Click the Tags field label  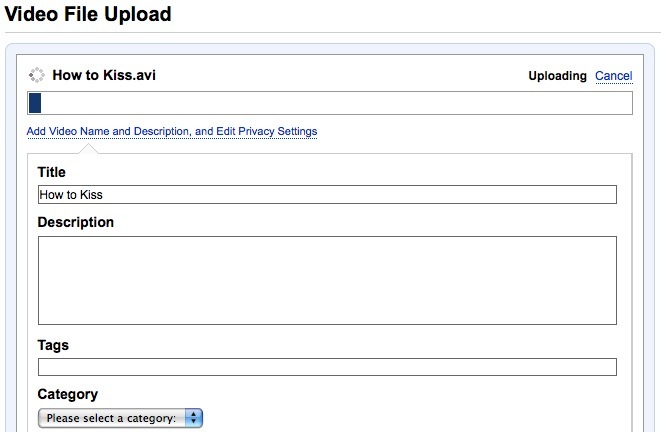point(53,345)
